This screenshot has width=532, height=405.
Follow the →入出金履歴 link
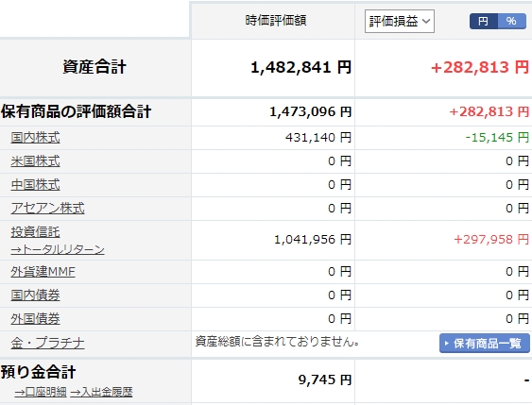pos(101,392)
